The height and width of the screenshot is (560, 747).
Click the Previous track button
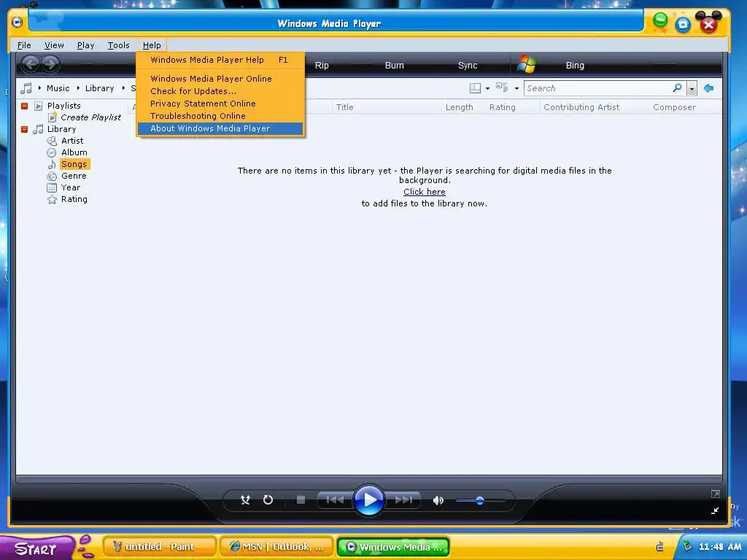pos(334,500)
